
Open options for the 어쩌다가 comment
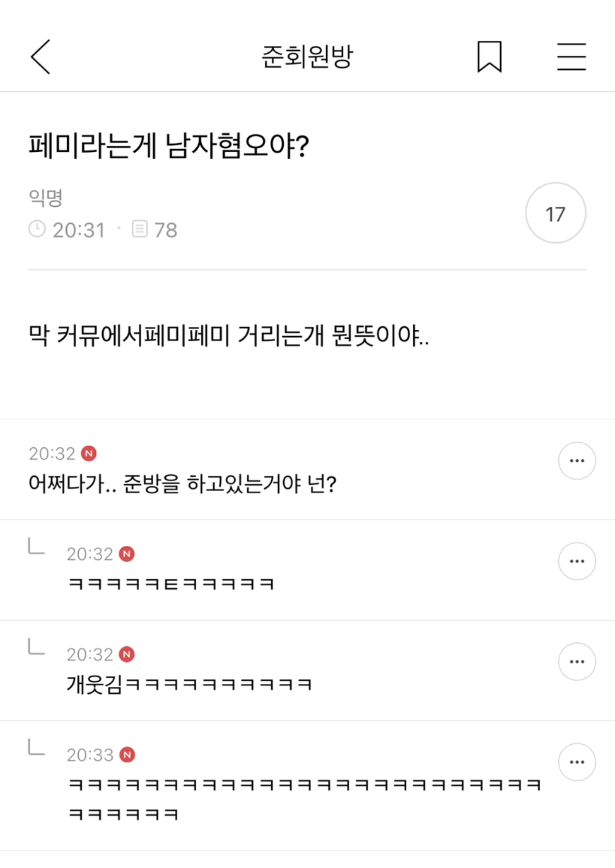click(577, 461)
